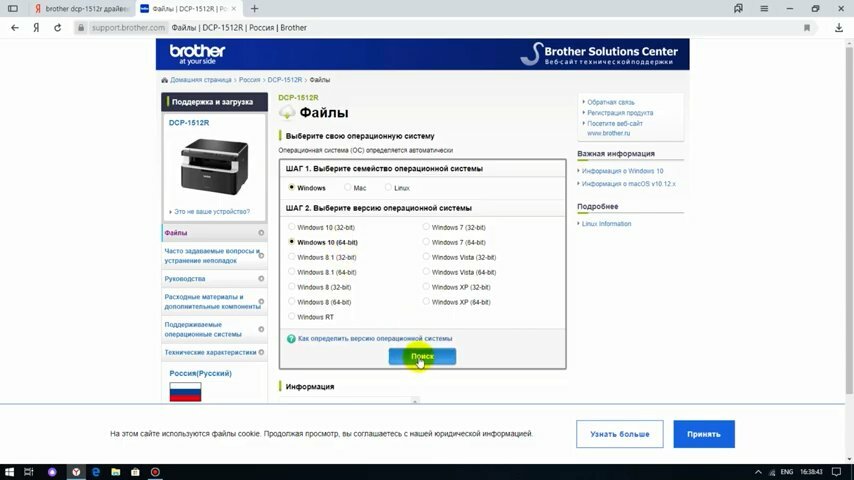Open Поддерживаемые операционные системы item
Screen dimensions: 854x480
pos(214,329)
